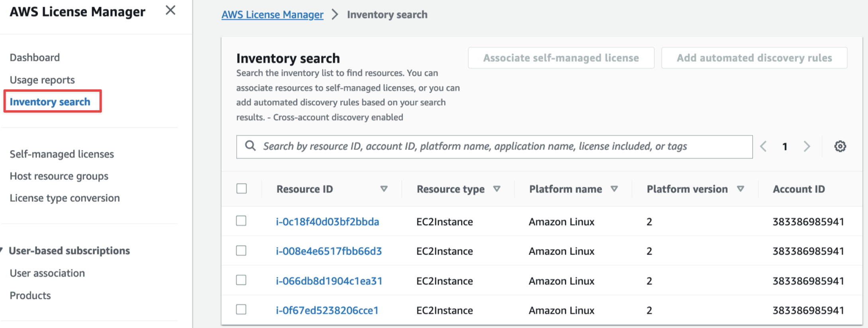This screenshot has width=868, height=328.
Task: Tick the checkbox for i-0f67ed5238206cce1
Action: point(242,310)
